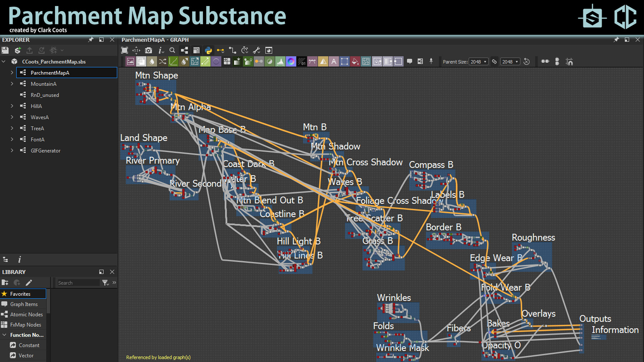Select the FxMap Nodes library category
Image resolution: width=644 pixels, height=362 pixels.
23,324
